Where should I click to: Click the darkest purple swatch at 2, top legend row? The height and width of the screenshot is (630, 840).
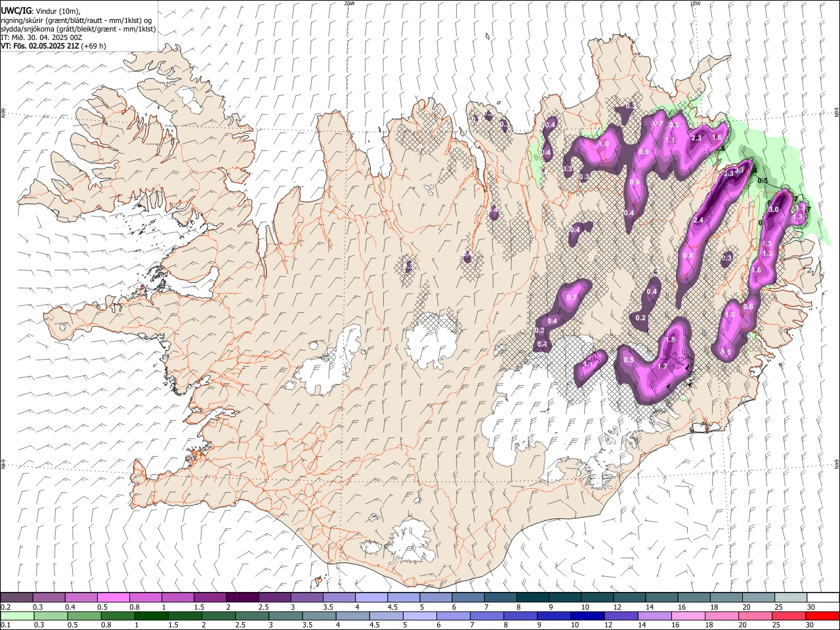242,597
